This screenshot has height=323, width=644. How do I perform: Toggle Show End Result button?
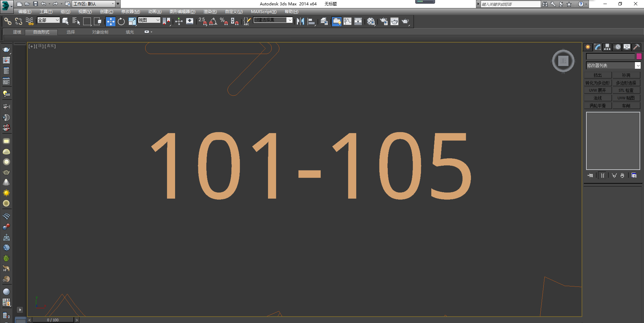click(602, 175)
